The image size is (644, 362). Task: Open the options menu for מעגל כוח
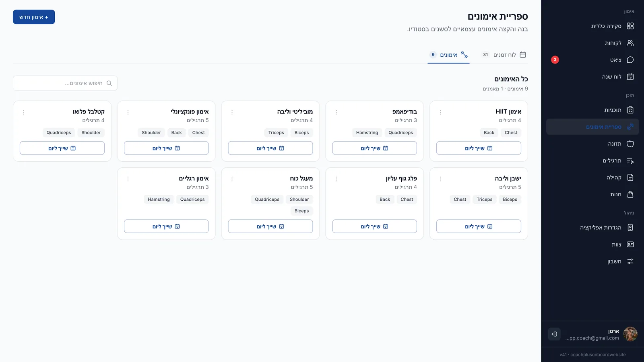click(232, 179)
